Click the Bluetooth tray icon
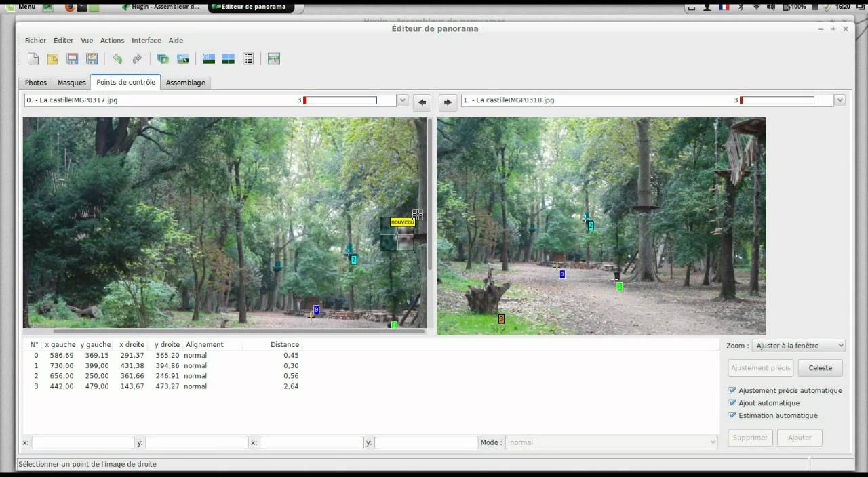The width and height of the screenshot is (868, 477). tap(741, 7)
